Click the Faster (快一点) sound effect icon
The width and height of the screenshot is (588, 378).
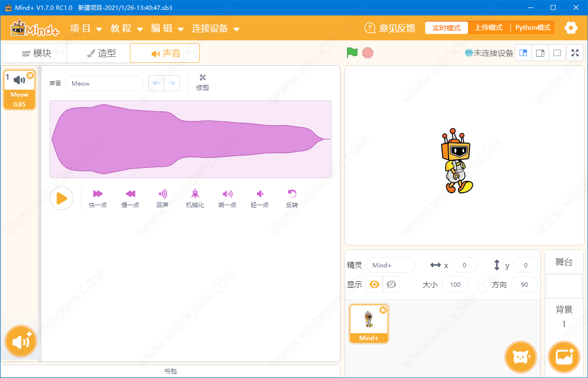click(98, 194)
